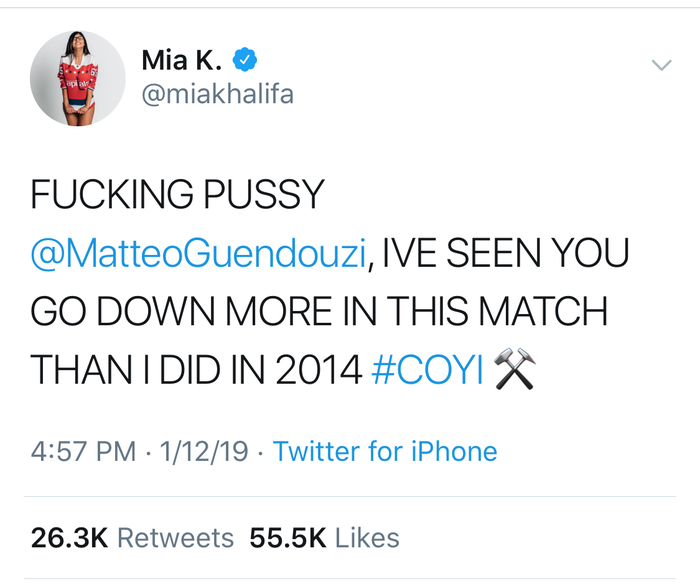Image resolution: width=700 pixels, height=584 pixels.
Task: Open the "Twitter for iPhone" source link
Action: (x=385, y=451)
